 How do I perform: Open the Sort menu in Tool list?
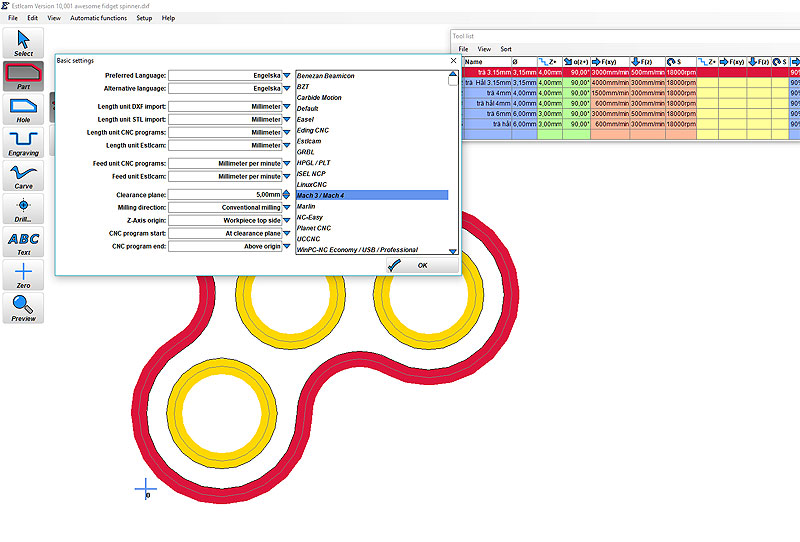pyautogui.click(x=506, y=48)
